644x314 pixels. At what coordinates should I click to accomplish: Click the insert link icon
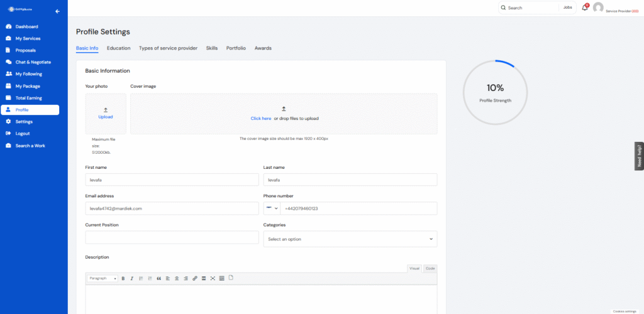pyautogui.click(x=195, y=278)
